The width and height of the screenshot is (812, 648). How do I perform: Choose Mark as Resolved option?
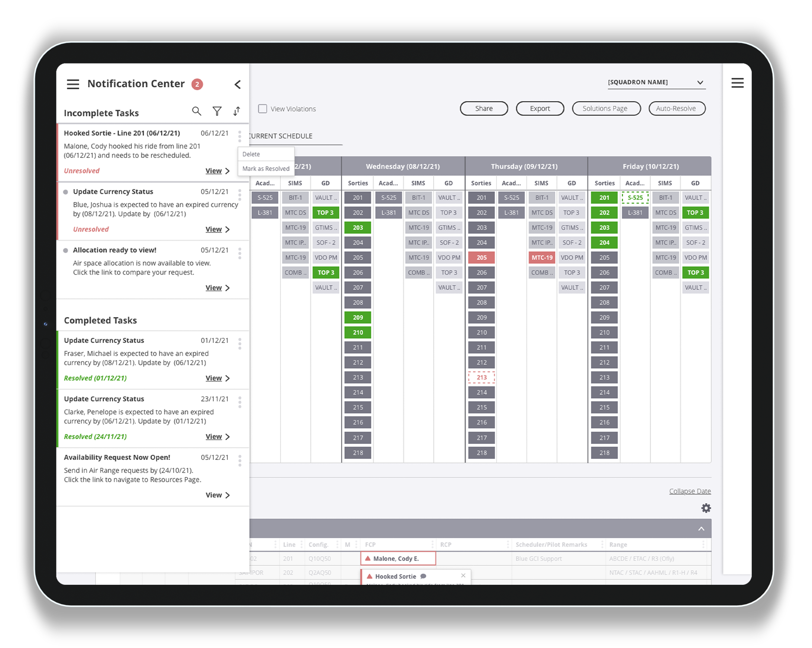(265, 169)
